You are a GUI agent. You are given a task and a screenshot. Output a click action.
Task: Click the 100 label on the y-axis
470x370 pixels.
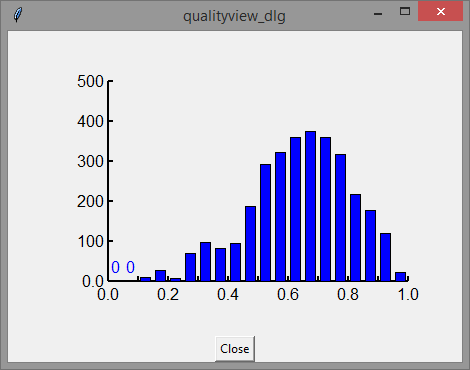click(x=90, y=241)
